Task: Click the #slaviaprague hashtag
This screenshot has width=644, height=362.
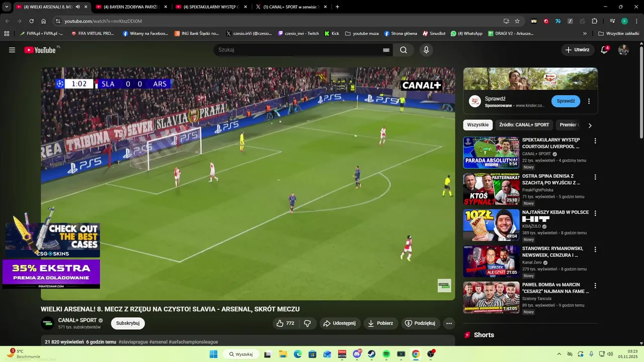Action: (x=133, y=342)
